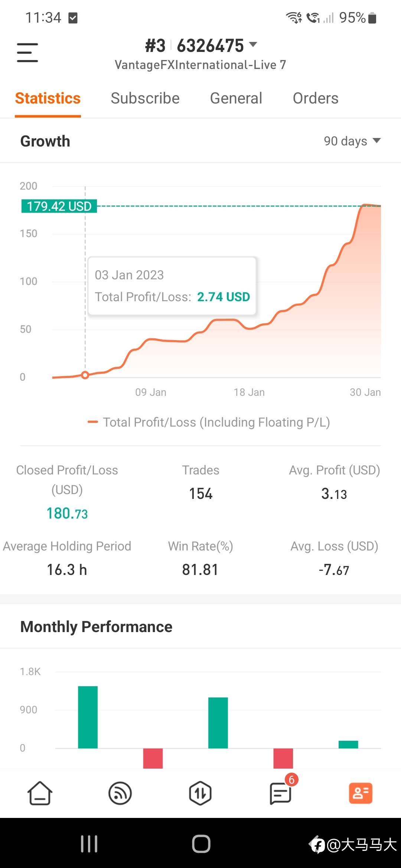The image size is (401, 868).
Task: Open the account profile icon
Action: point(361,793)
